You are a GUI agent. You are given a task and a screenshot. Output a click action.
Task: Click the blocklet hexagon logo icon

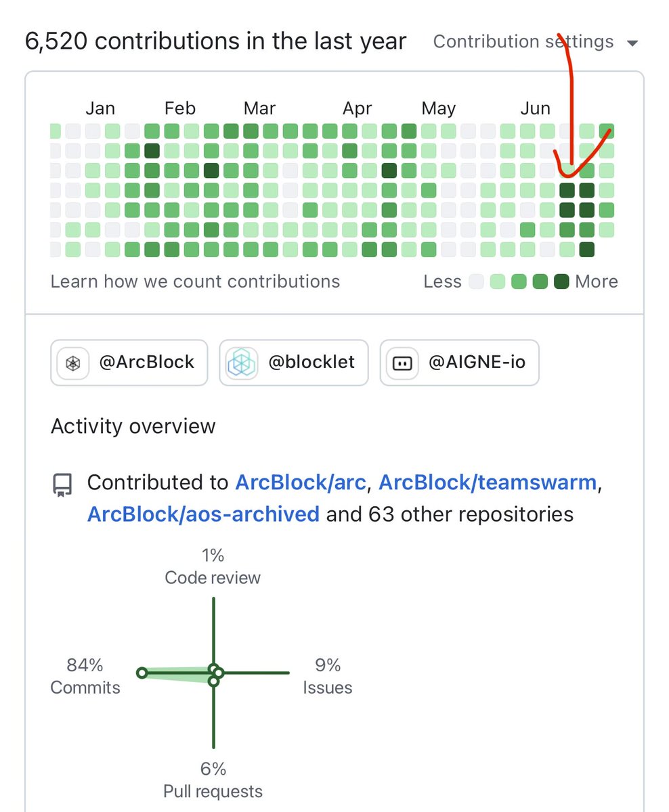(242, 363)
